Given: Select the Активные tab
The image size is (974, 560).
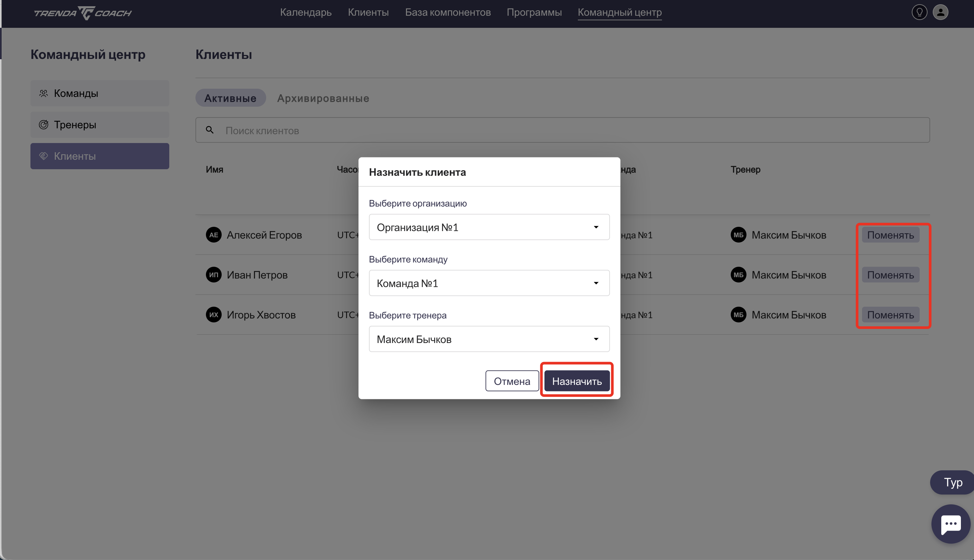Looking at the screenshot, I should pos(230,99).
